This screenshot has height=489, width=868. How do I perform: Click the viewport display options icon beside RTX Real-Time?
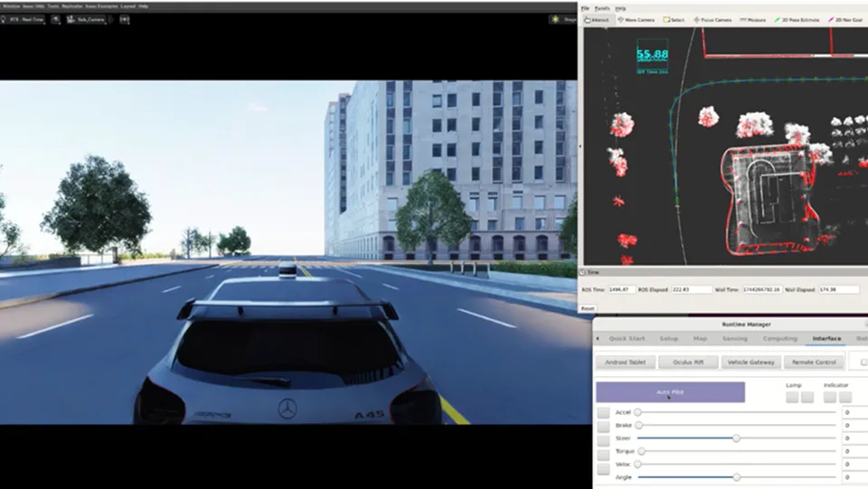[56, 19]
